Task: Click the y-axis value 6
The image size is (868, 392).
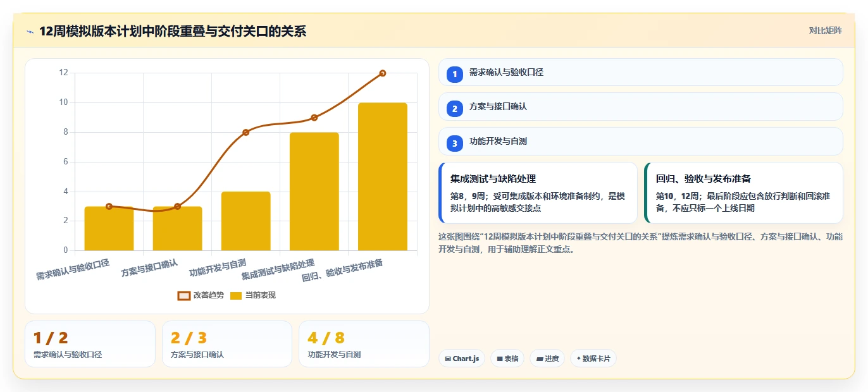Action: coord(65,162)
